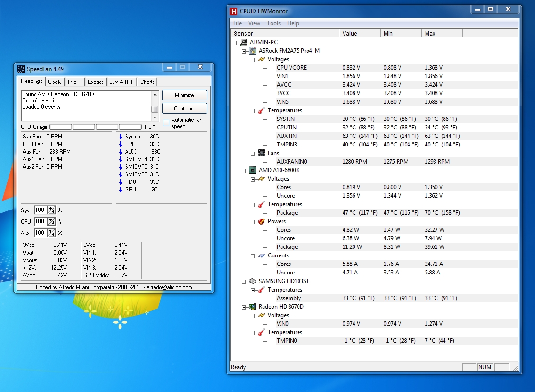The width and height of the screenshot is (535, 392).
Task: Click the CPU fan speed stepper arrows
Action: (x=52, y=221)
